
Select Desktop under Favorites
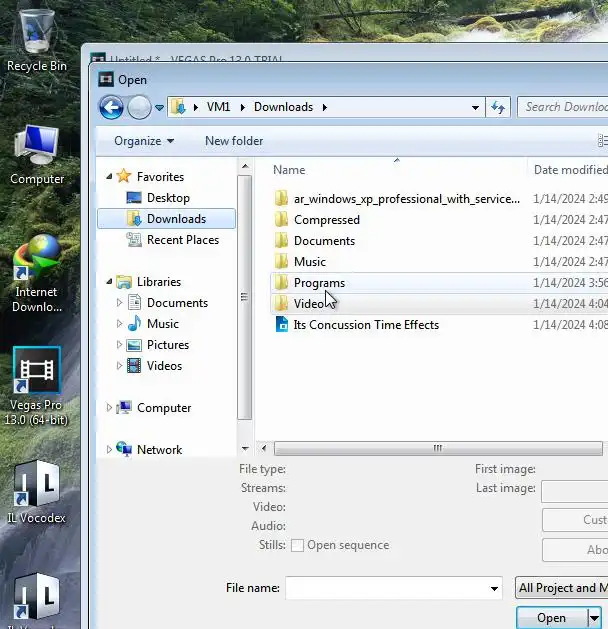[x=168, y=198]
